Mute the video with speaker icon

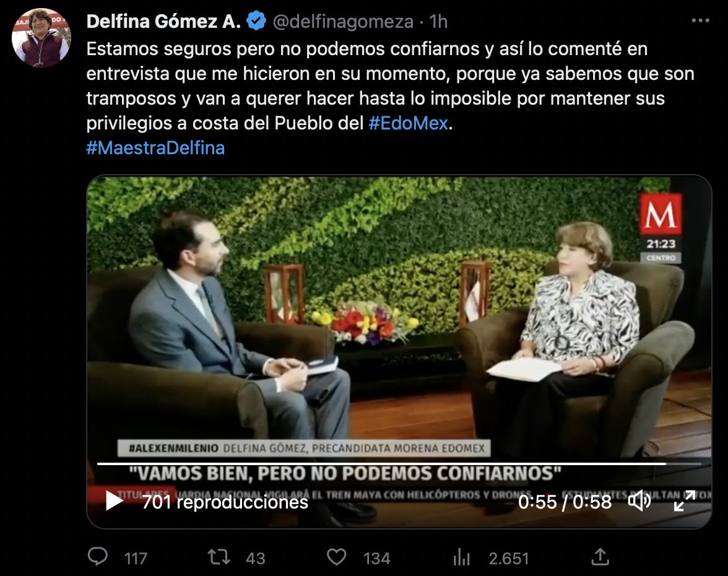640,500
